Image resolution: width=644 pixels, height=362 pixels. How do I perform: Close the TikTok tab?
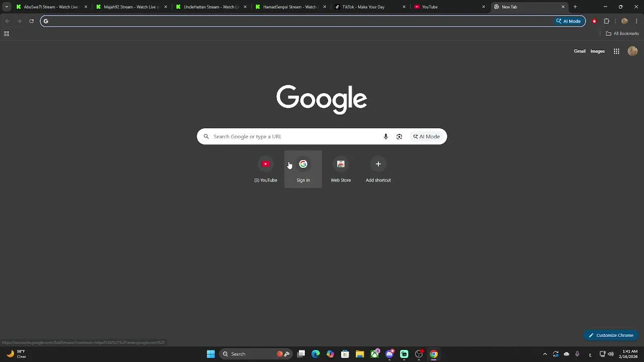pos(404,7)
